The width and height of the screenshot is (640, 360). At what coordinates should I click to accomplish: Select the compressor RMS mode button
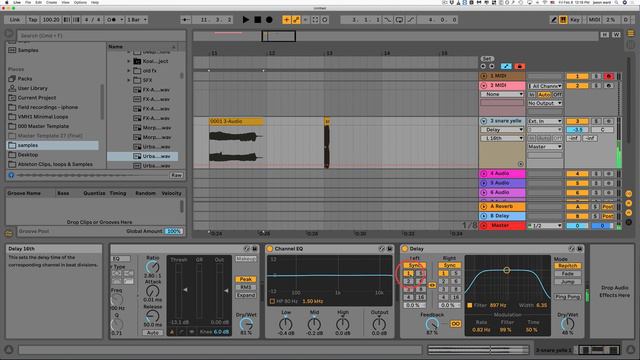(x=246, y=287)
